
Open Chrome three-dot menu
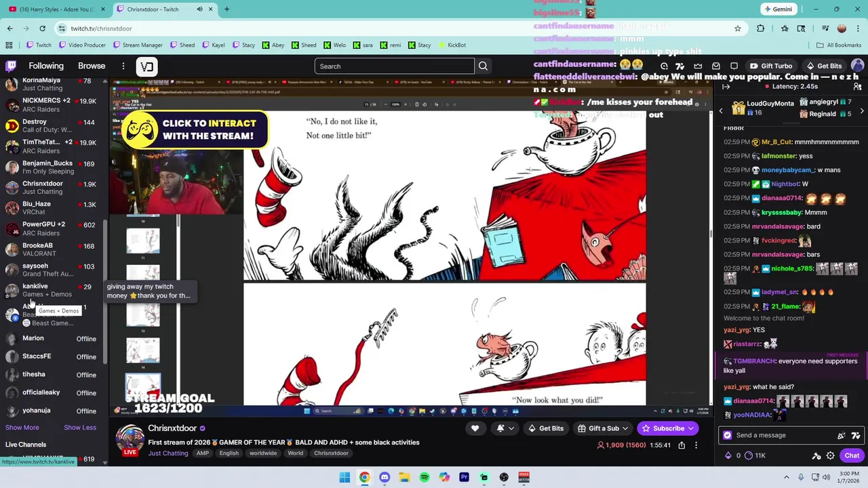pos(856,28)
